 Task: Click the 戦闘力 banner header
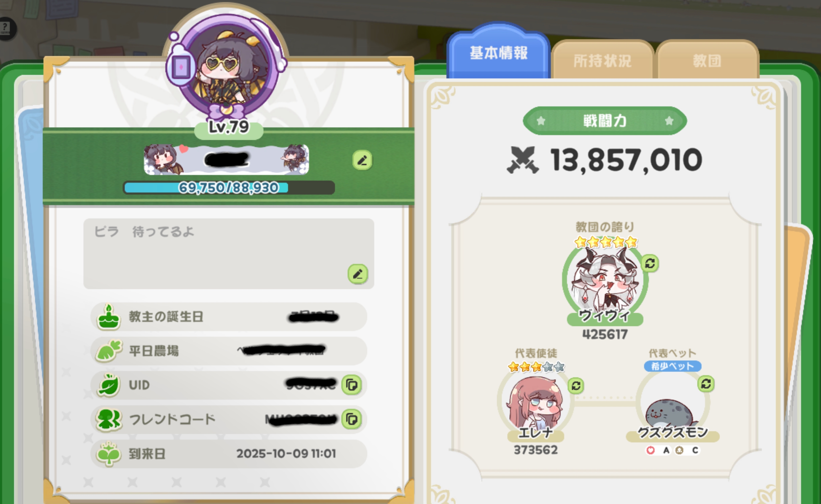point(604,121)
